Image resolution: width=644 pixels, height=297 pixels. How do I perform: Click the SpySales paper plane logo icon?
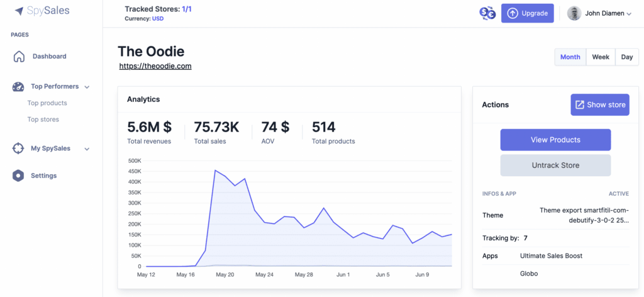[x=19, y=11]
